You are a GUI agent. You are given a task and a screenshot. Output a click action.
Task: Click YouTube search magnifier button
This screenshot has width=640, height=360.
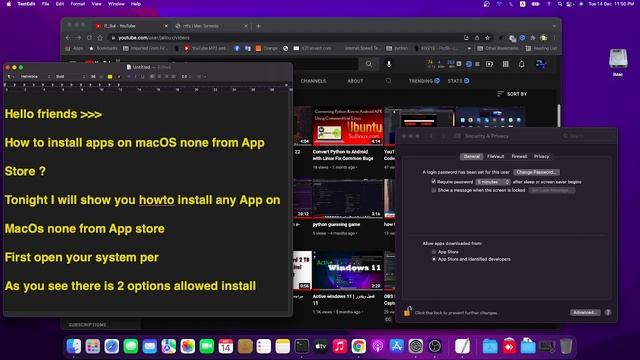coord(369,64)
